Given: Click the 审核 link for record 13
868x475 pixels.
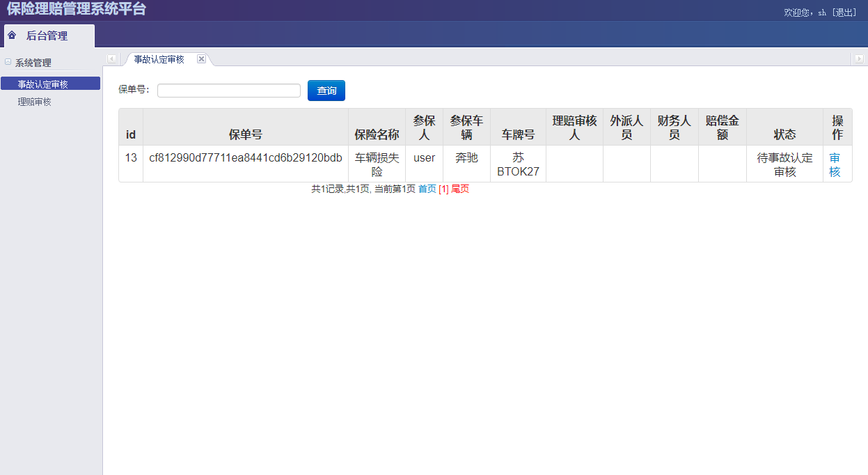Looking at the screenshot, I should pos(835,164).
